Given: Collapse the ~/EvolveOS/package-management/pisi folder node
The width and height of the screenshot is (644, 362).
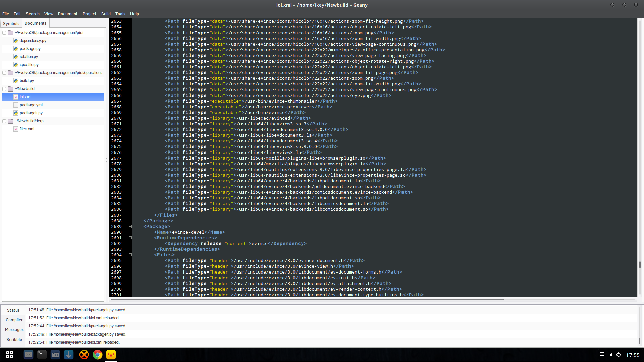Looking at the screenshot, I should coord(4,33).
